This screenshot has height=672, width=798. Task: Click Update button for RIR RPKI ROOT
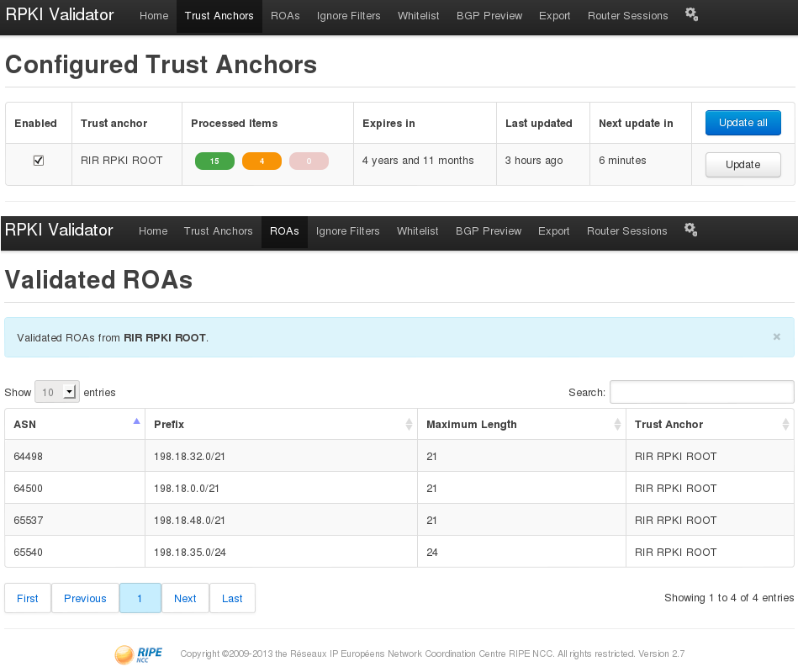click(743, 165)
